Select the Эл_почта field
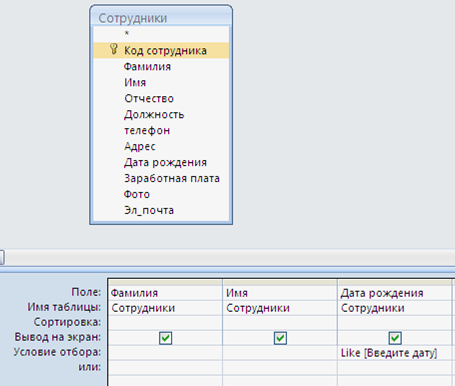The width and height of the screenshot is (455, 386). tap(161, 210)
